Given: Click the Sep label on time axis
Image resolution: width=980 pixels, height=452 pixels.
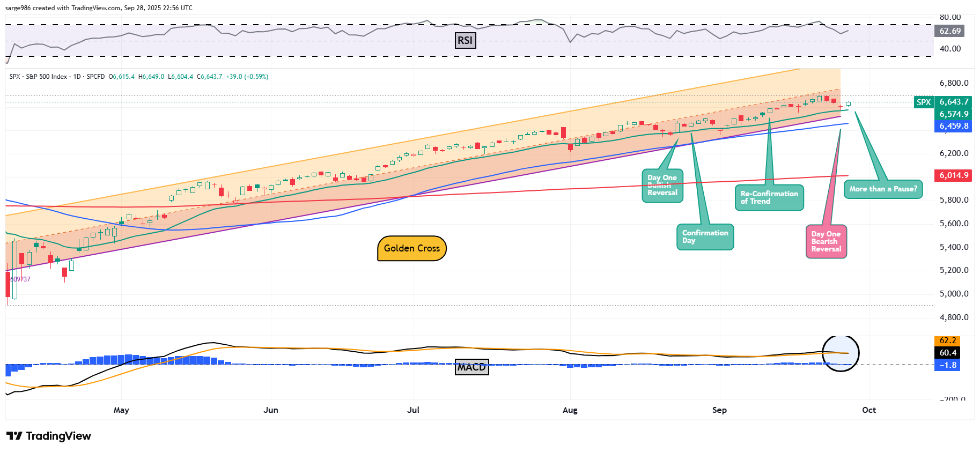Looking at the screenshot, I should pyautogui.click(x=719, y=410).
